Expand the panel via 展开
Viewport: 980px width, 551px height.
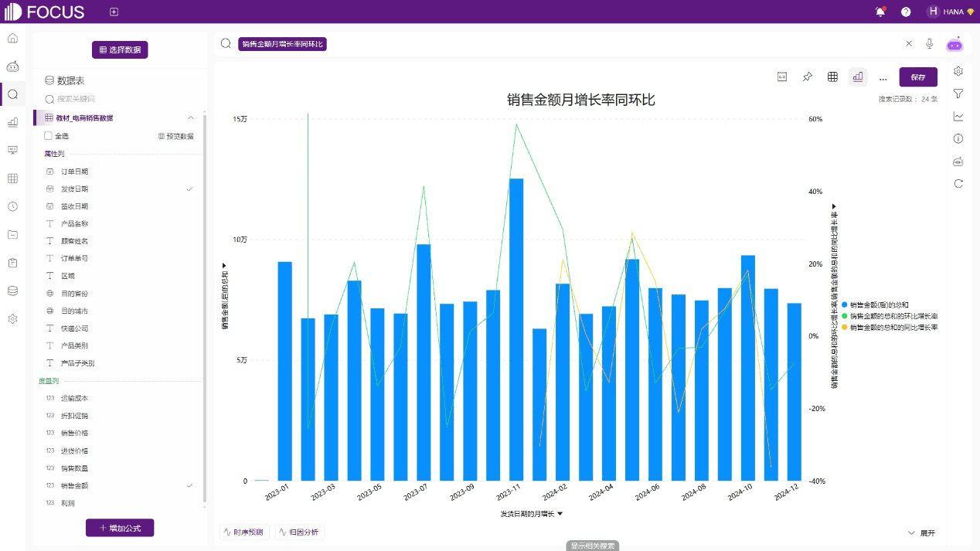point(921,533)
